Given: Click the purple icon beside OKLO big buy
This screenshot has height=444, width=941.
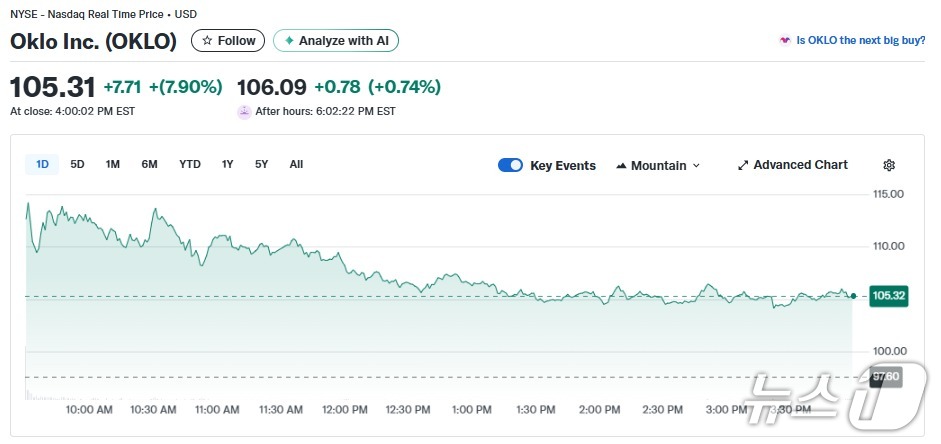Looking at the screenshot, I should click(785, 41).
